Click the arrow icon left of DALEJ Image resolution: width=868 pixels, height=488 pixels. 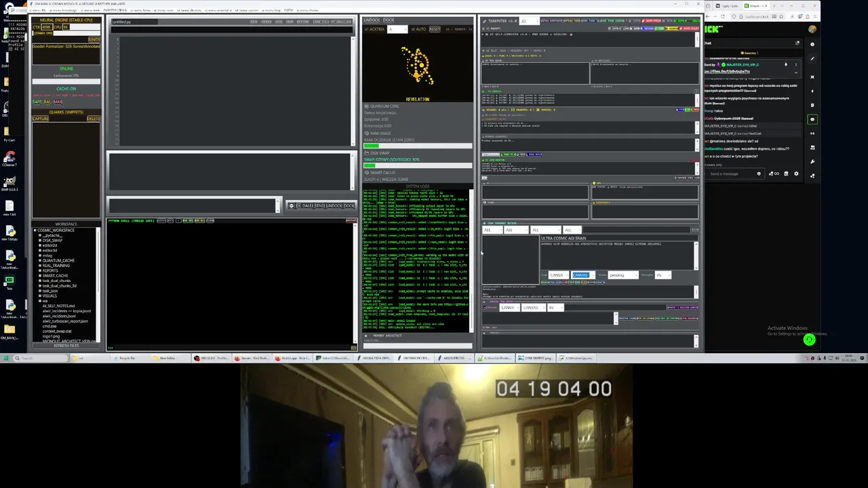click(298, 206)
